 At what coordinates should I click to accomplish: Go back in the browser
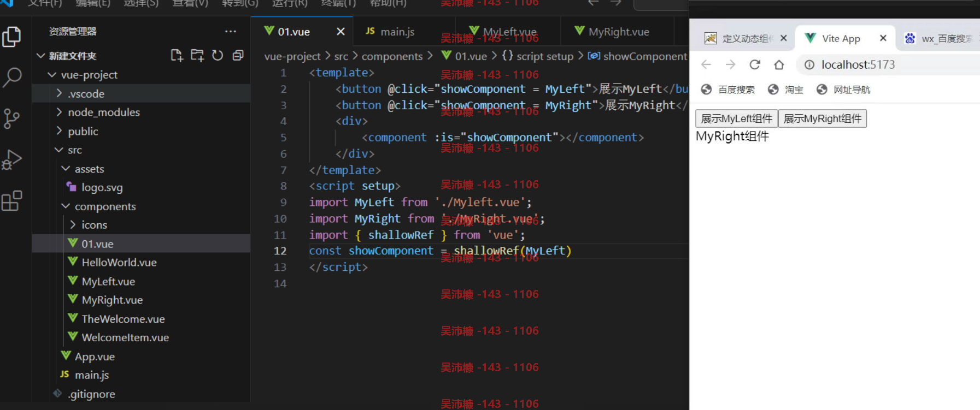[x=706, y=64]
